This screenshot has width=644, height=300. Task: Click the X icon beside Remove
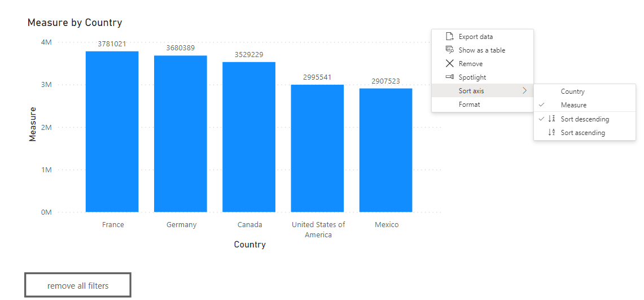tap(450, 64)
